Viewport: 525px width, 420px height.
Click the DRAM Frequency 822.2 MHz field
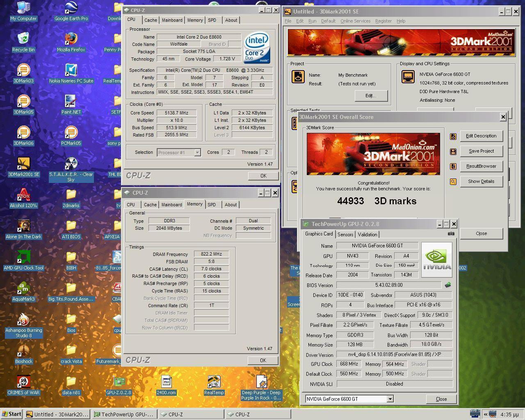click(x=211, y=254)
